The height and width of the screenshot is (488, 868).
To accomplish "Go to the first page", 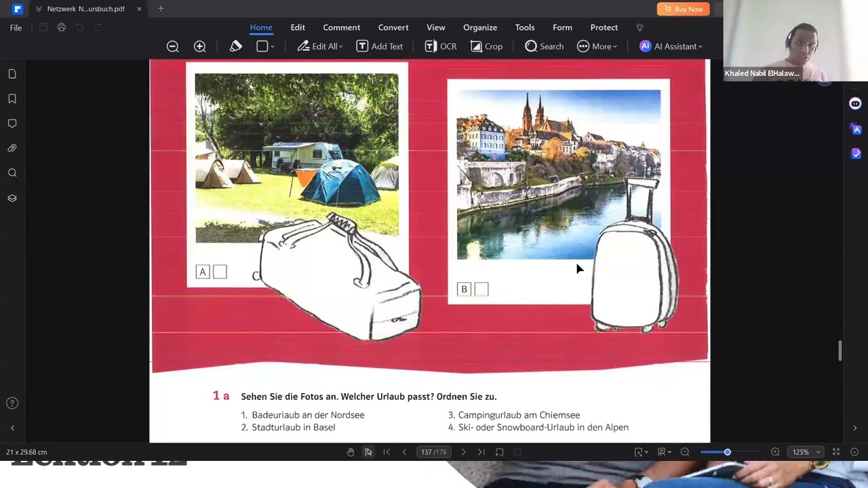I will [387, 452].
